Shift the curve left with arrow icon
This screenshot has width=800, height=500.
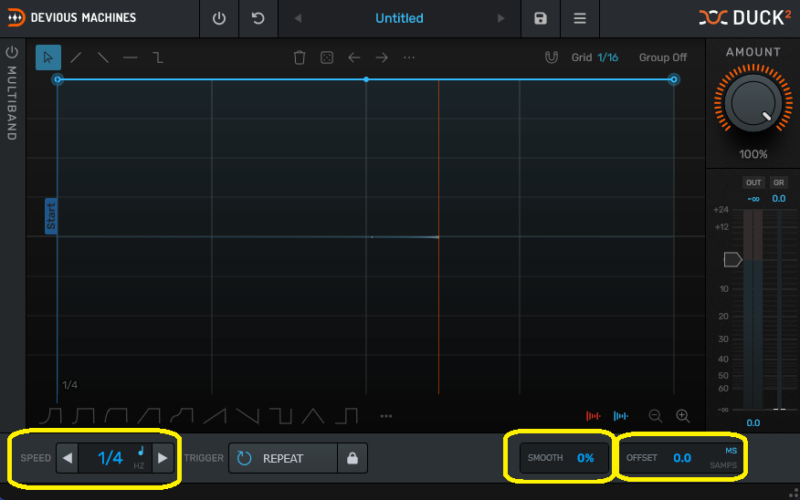[x=354, y=58]
